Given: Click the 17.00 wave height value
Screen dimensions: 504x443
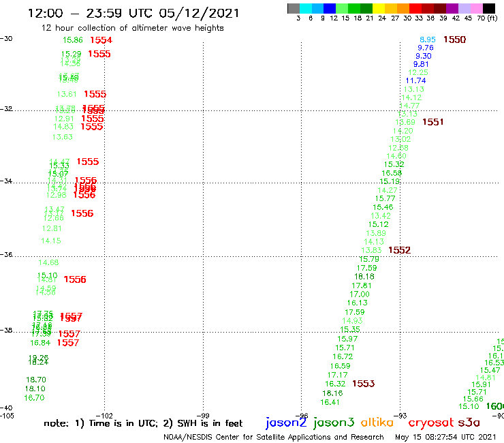Looking at the screenshot, I should point(360,294).
